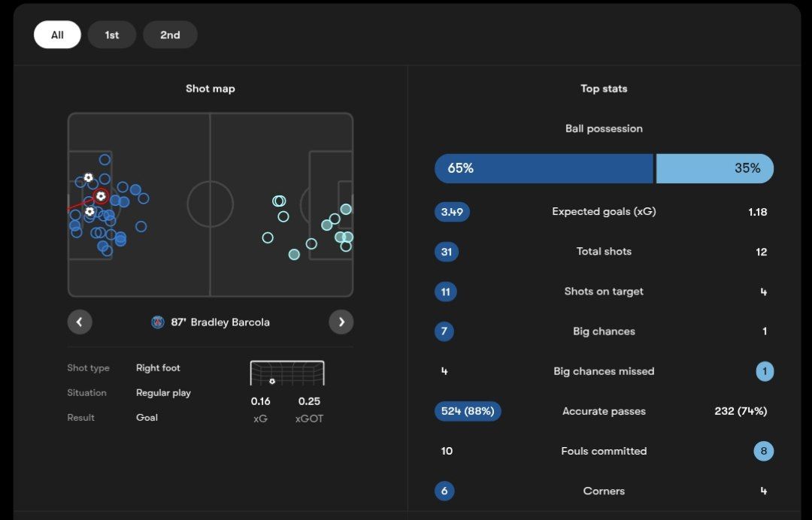Click the 524 (88%) accurate passes badge
This screenshot has width=812, height=520.
(468, 411)
